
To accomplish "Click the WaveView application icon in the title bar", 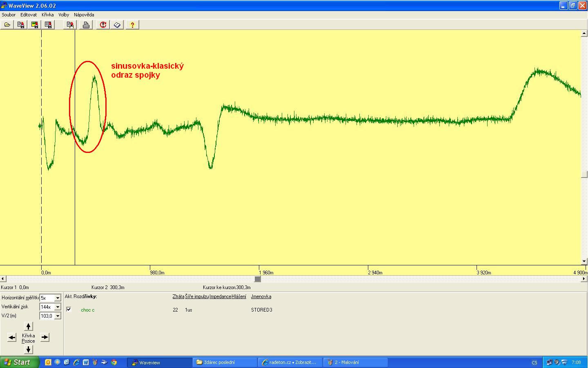I will pos(4,6).
